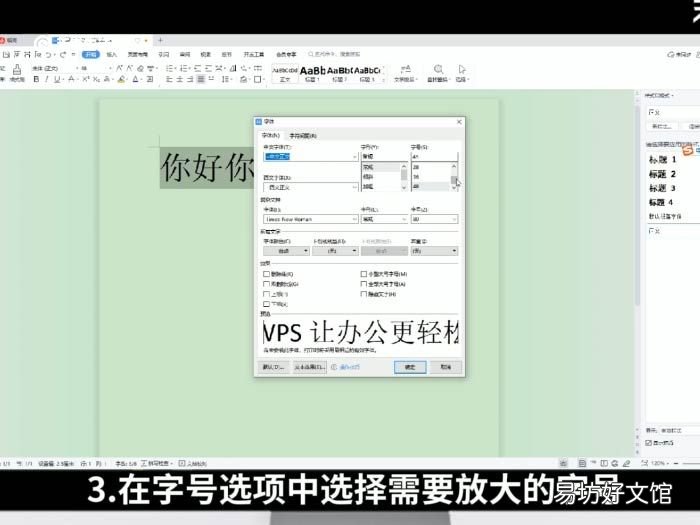The image size is (700, 525).
Task: Open the 中文字体 Chinese font dropdown
Action: [x=355, y=157]
